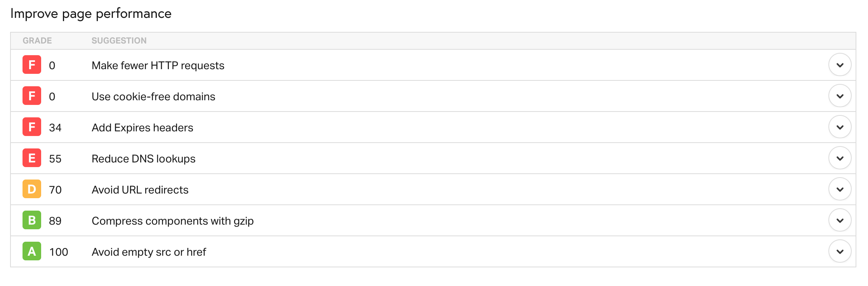868x286 pixels.
Task: Click the green B grade badge
Action: coord(32,220)
